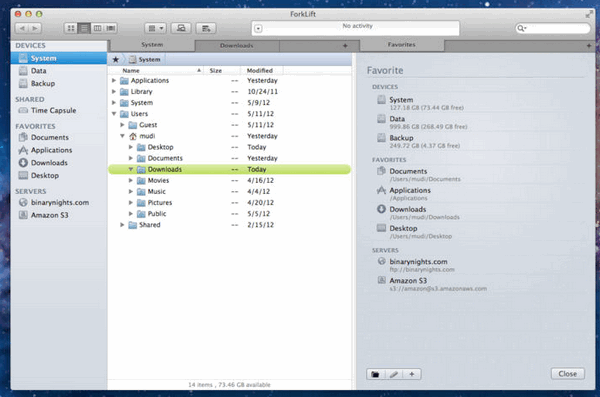Click the favorites star in path bar
The image size is (600, 397).
[x=116, y=59]
